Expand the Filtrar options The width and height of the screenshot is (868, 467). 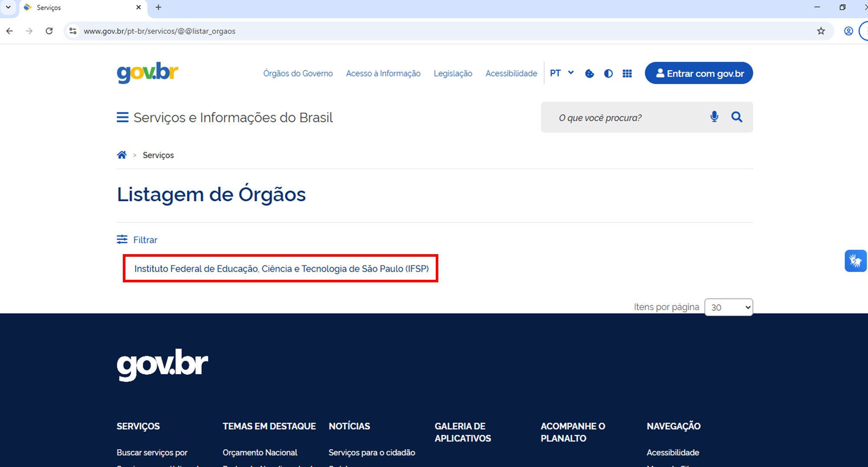coord(137,240)
